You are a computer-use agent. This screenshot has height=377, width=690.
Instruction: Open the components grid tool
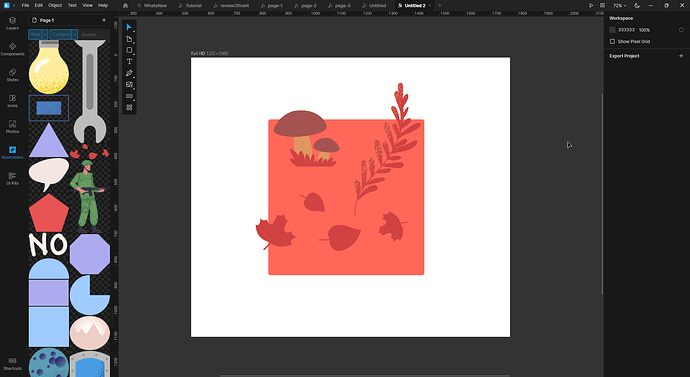(x=129, y=107)
